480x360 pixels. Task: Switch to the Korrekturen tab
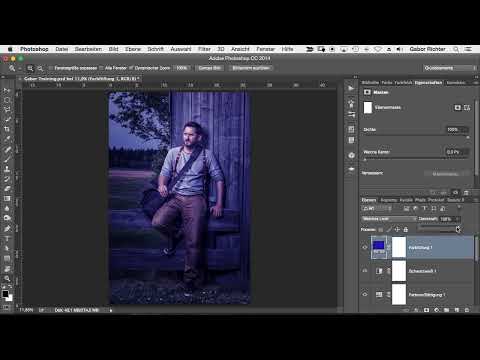coord(455,82)
